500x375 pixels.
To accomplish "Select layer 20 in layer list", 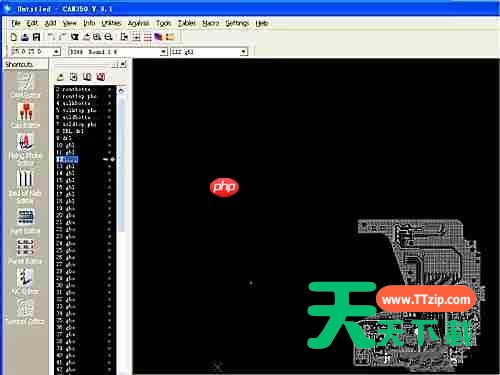I will pyautogui.click(x=85, y=215).
